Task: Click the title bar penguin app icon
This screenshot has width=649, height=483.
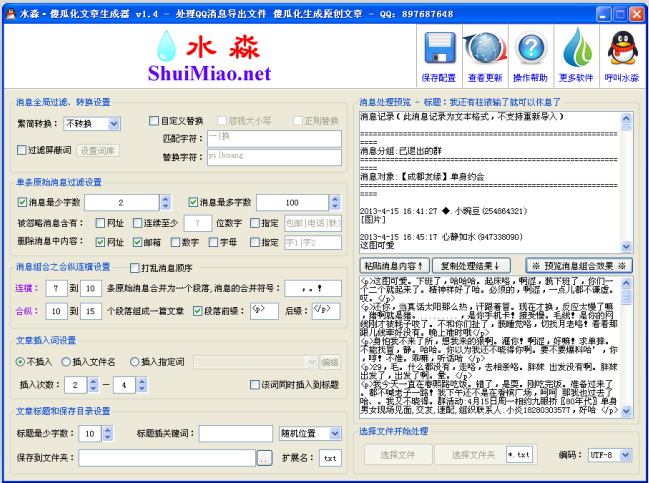Action: point(11,14)
